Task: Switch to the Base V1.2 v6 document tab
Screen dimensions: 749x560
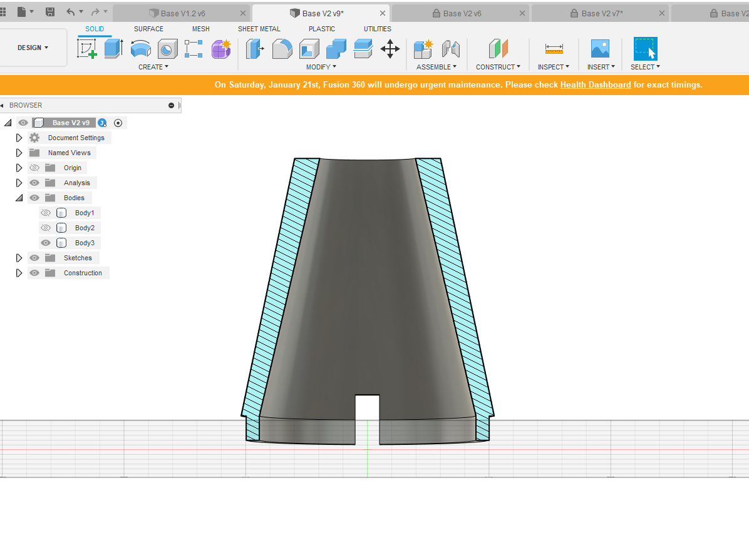Action: [x=182, y=13]
